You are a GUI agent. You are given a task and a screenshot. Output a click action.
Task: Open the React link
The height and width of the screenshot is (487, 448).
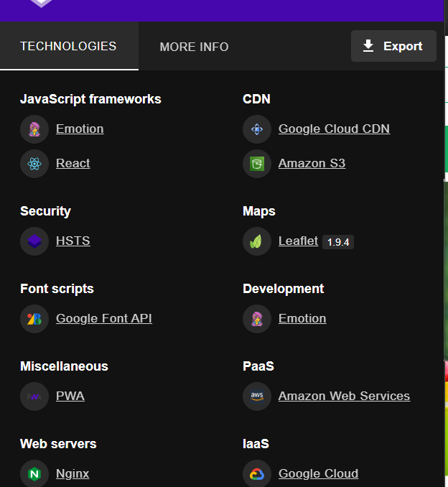[73, 163]
